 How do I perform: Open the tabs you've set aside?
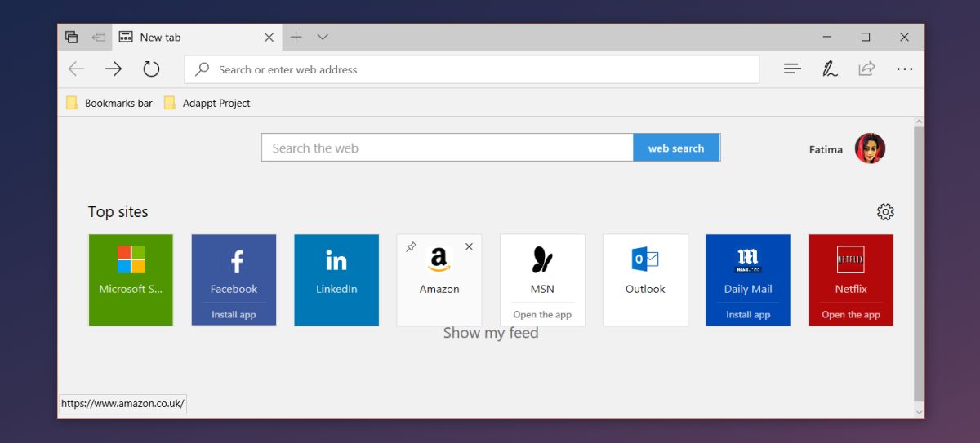click(72, 37)
